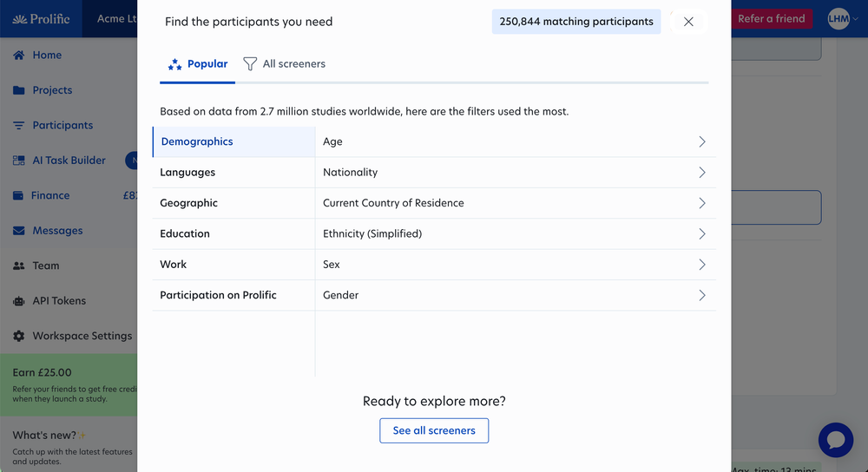Click the Gender filter label

click(341, 296)
